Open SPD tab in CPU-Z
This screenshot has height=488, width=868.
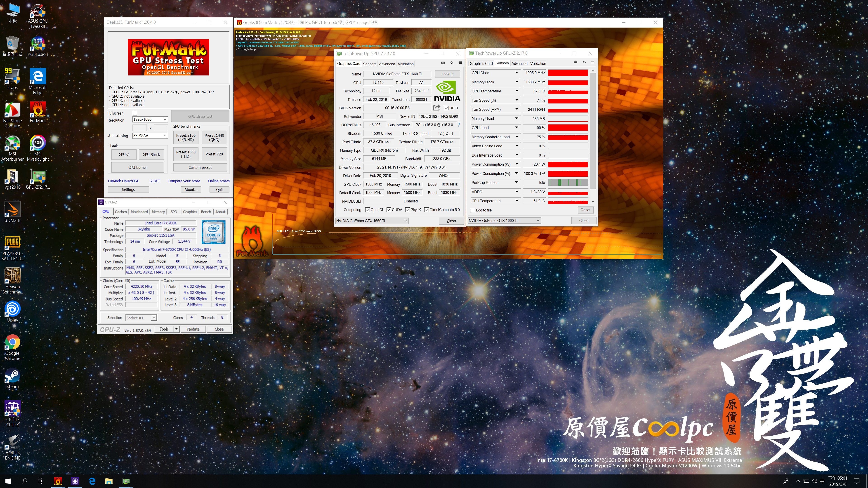click(174, 212)
